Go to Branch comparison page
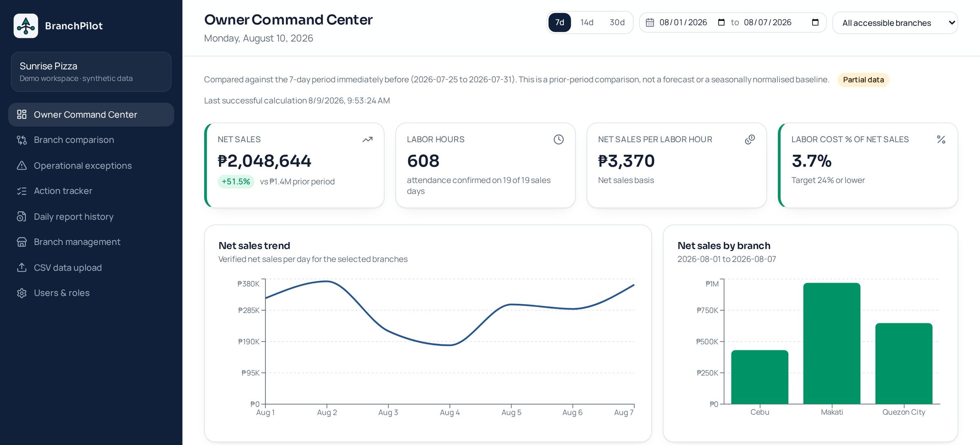This screenshot has height=445, width=980. [x=91, y=140]
